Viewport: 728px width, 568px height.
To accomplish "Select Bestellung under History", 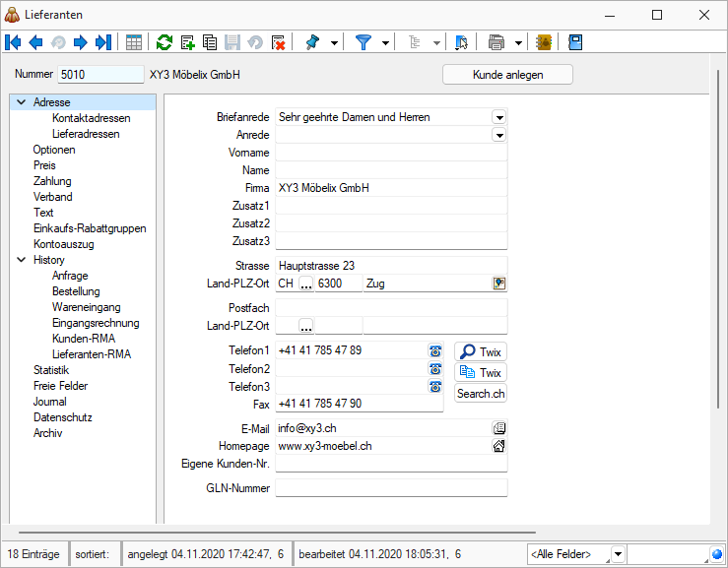I will click(76, 291).
